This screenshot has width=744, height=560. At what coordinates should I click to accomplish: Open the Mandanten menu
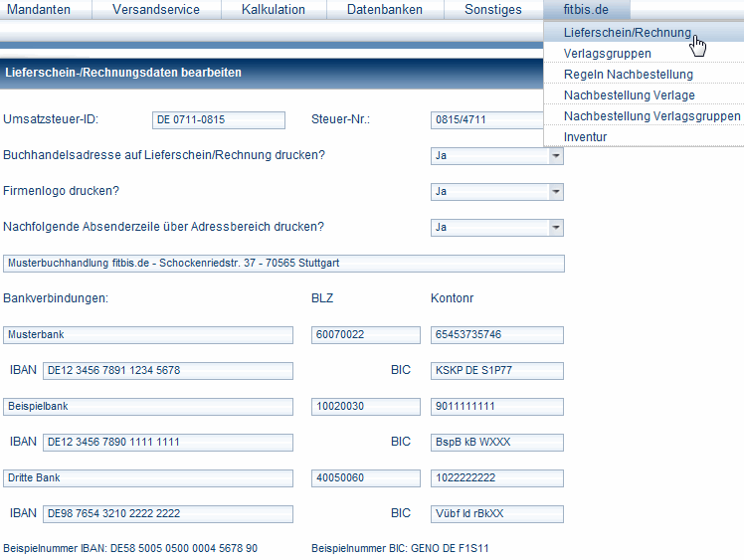[45, 10]
